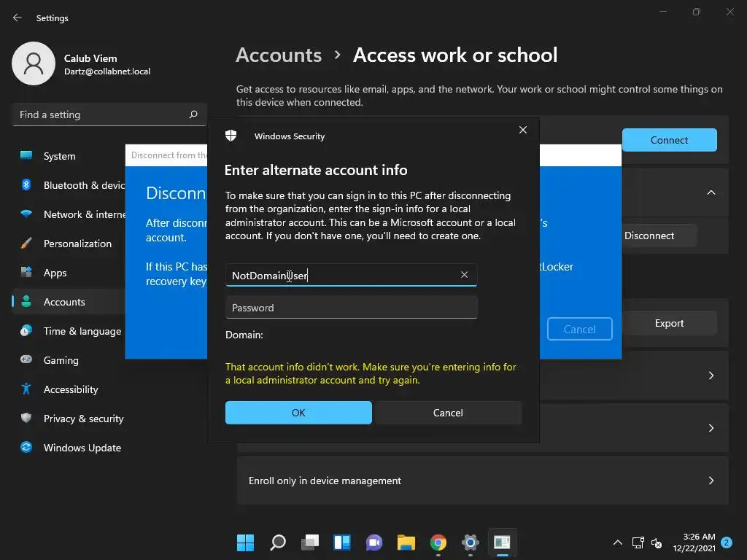Select the System monitor icon

click(26, 156)
